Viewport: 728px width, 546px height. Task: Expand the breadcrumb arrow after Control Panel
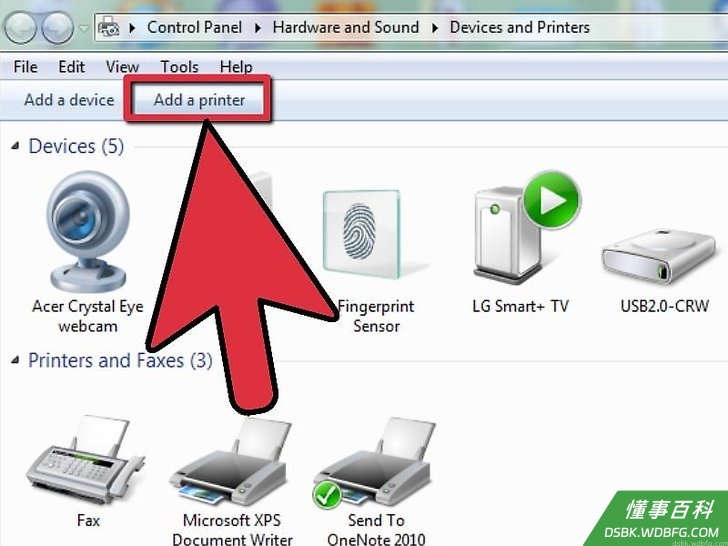pyautogui.click(x=258, y=27)
